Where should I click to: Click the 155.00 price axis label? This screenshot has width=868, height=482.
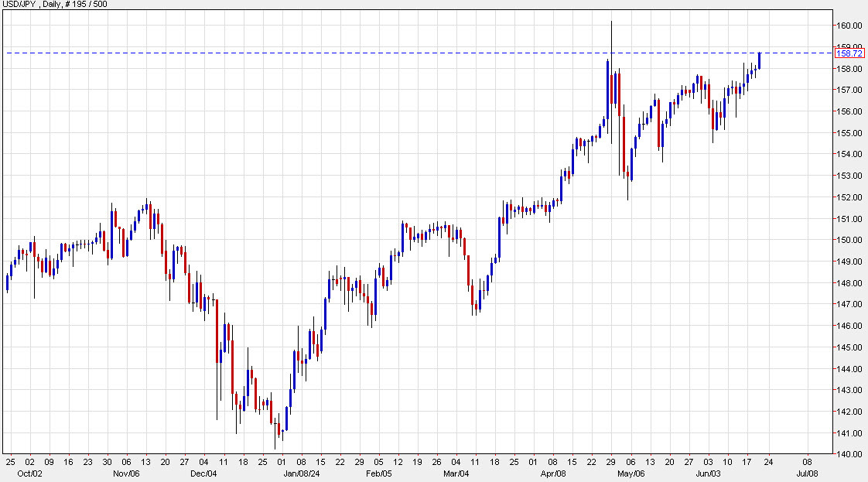(x=849, y=133)
